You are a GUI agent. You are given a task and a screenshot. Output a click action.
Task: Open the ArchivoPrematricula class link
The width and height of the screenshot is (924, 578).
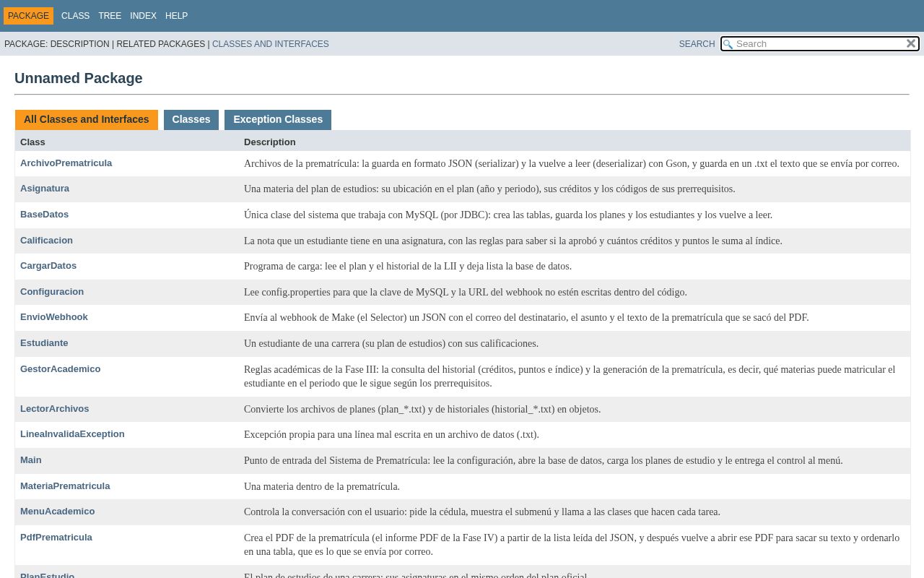[66, 163]
